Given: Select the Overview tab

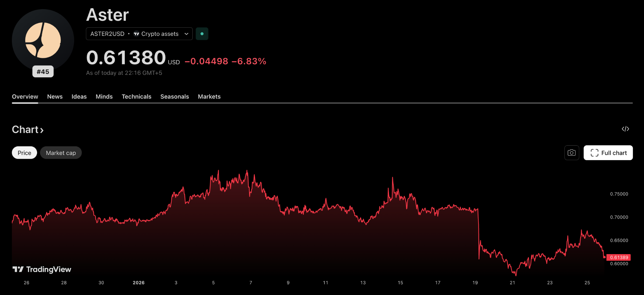Looking at the screenshot, I should pos(25,97).
